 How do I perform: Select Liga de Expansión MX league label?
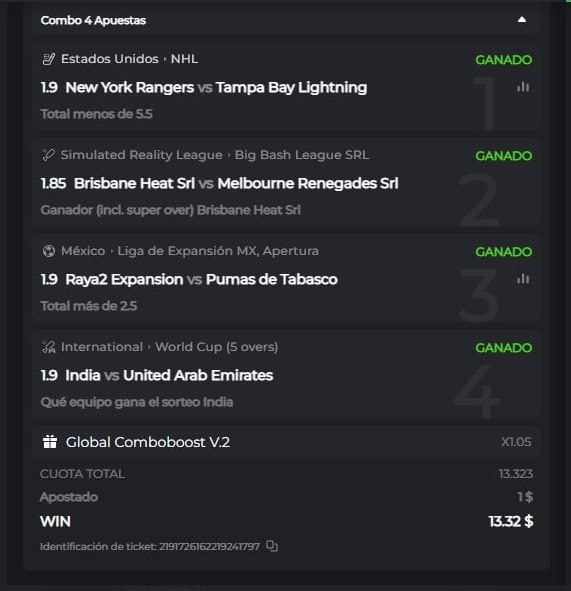click(218, 251)
